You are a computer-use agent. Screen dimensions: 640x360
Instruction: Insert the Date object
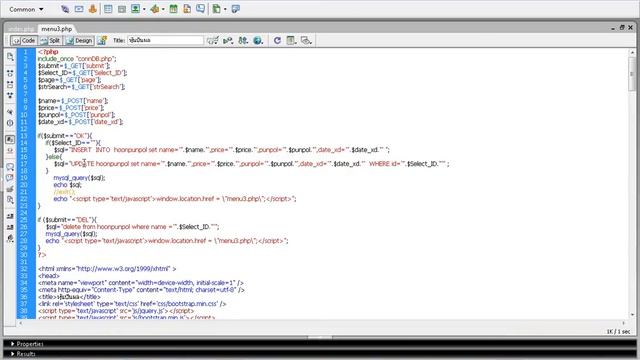click(x=173, y=9)
